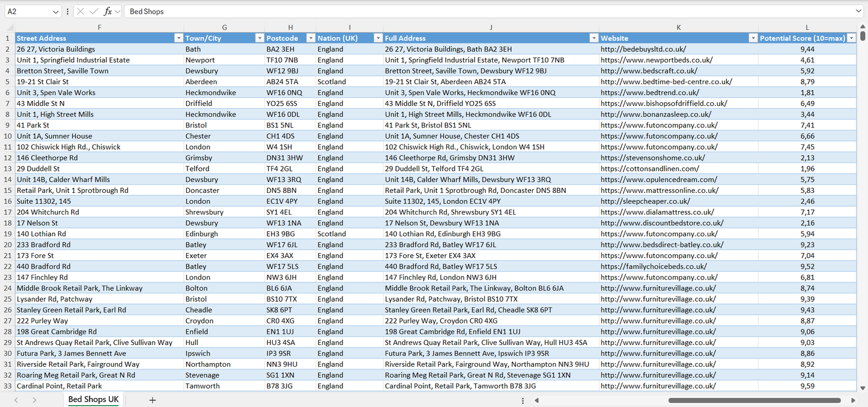Cancel cell entry with the X icon
The height and width of the screenshot is (407, 868).
click(80, 11)
